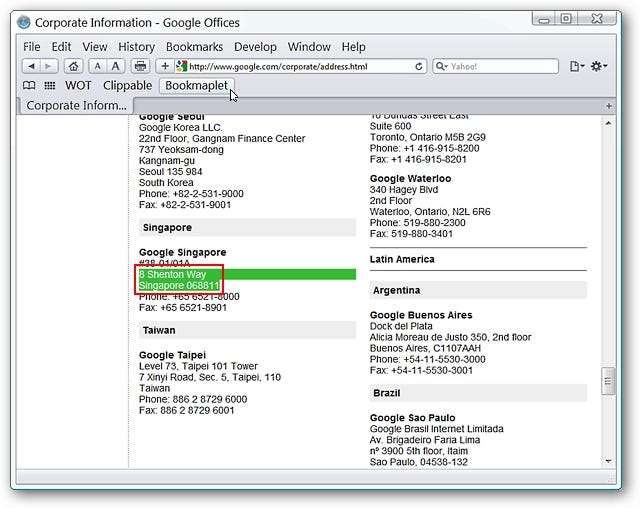Click the Forward navigation arrow
This screenshot has width=640, height=508.
pos(48,66)
